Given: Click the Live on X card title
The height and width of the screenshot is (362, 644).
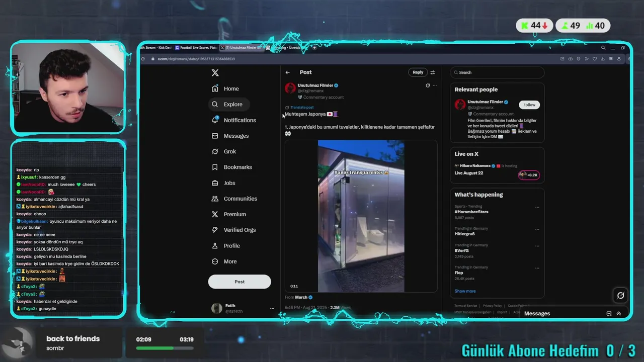Looking at the screenshot, I should [466, 154].
